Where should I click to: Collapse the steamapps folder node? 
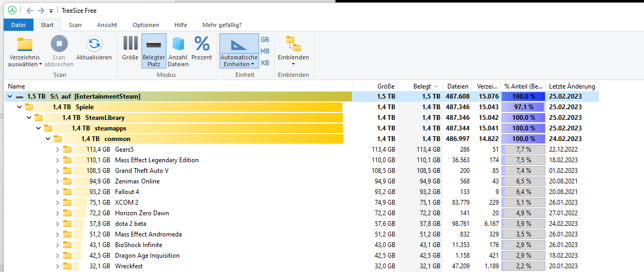coord(39,128)
